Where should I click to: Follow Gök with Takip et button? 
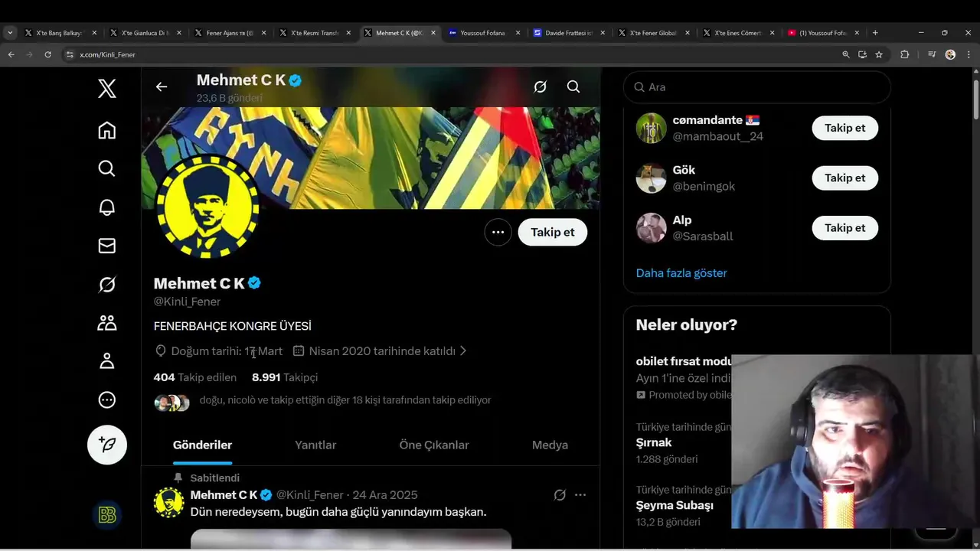point(845,178)
